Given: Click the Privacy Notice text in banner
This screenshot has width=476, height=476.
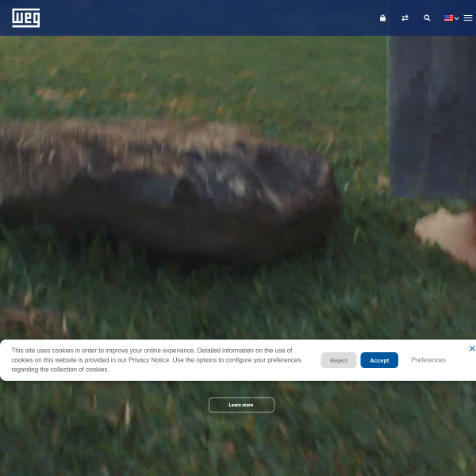Looking at the screenshot, I should tap(149, 359).
